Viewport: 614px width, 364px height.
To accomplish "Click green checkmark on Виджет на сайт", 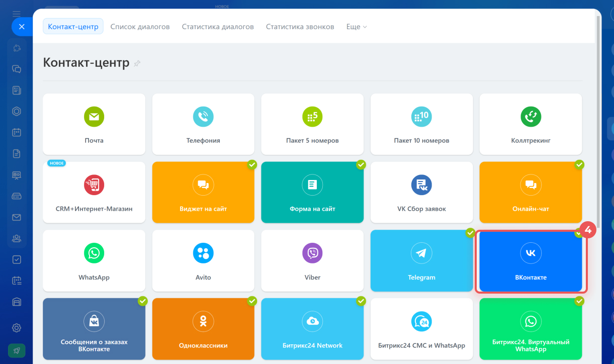I will (x=252, y=164).
